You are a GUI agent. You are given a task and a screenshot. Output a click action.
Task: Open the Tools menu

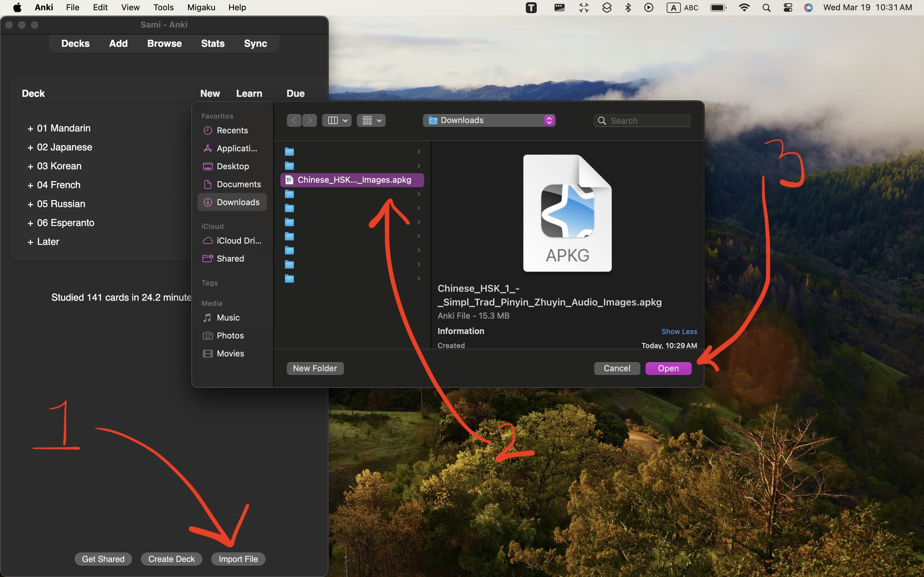click(x=163, y=7)
